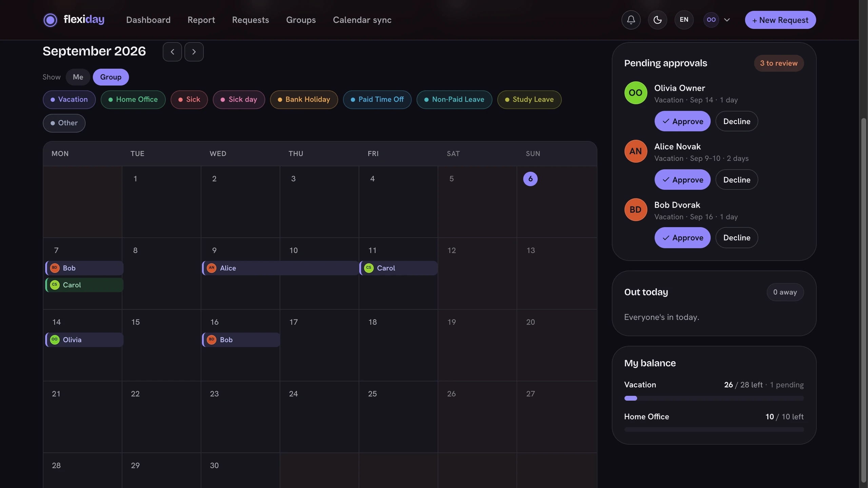Go to the previous month
Viewport: 868px width, 488px height.
point(172,52)
